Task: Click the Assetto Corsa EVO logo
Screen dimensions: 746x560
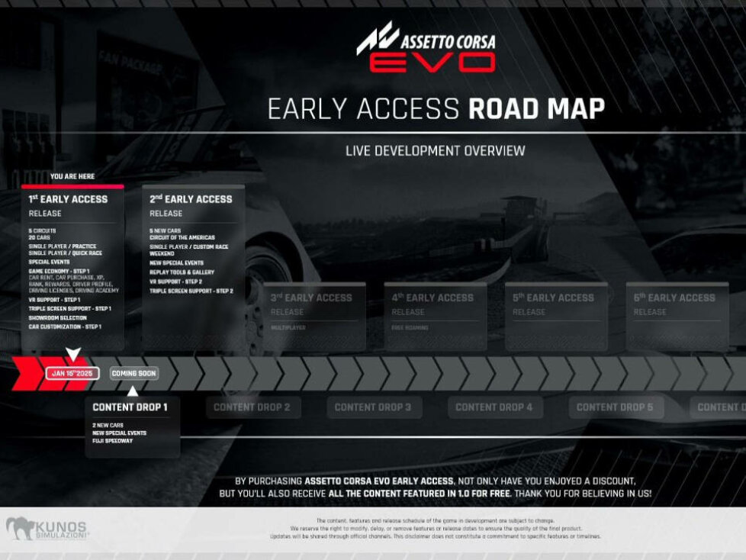Action: coord(426,47)
